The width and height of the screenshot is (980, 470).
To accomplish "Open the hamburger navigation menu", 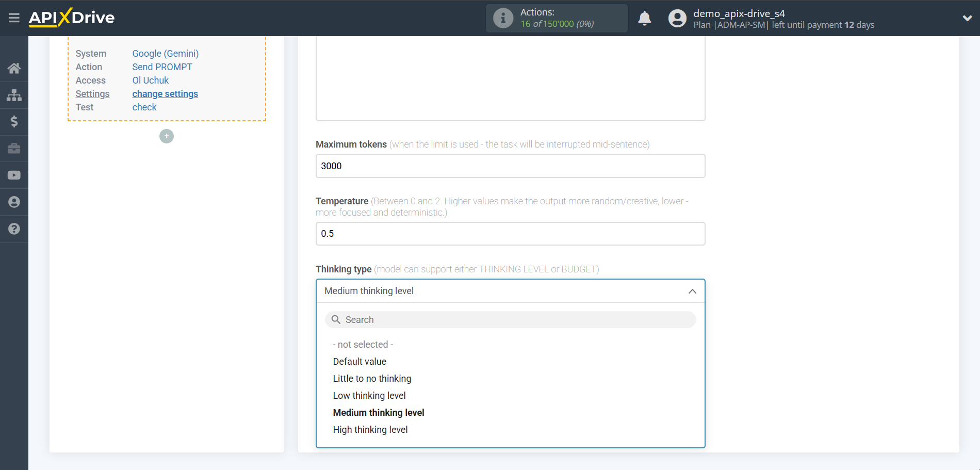I will (x=14, y=18).
